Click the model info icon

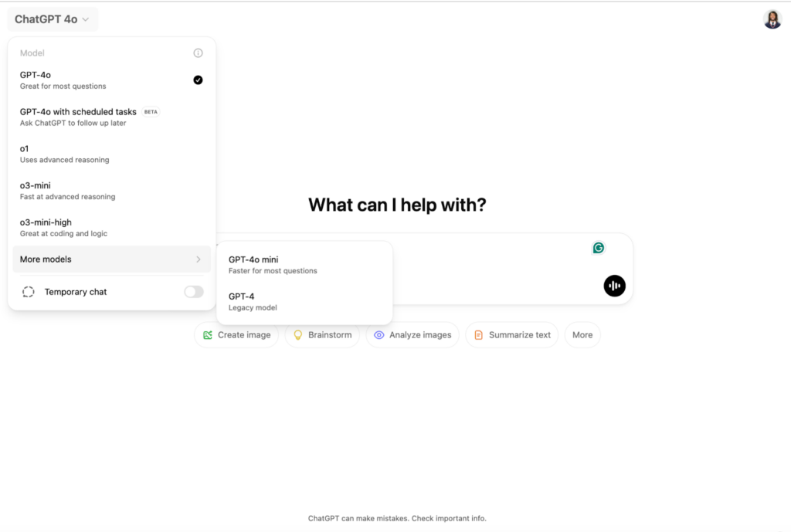coord(198,53)
